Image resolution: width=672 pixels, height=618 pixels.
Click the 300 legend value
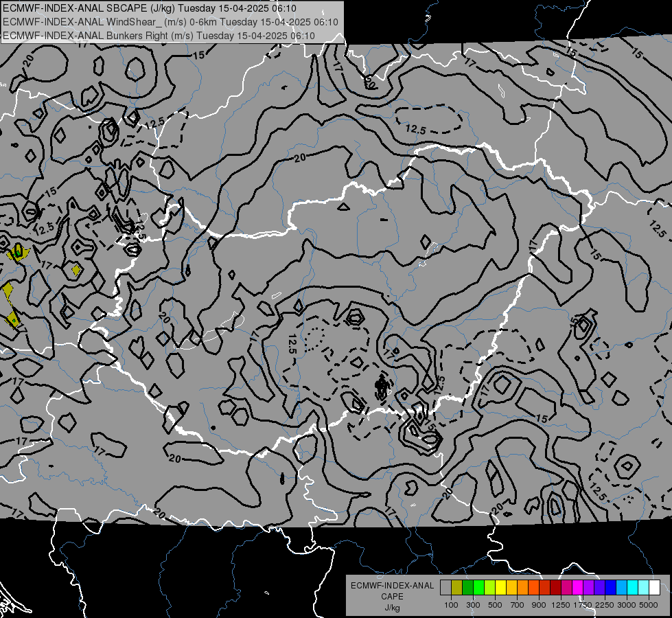[x=473, y=605]
